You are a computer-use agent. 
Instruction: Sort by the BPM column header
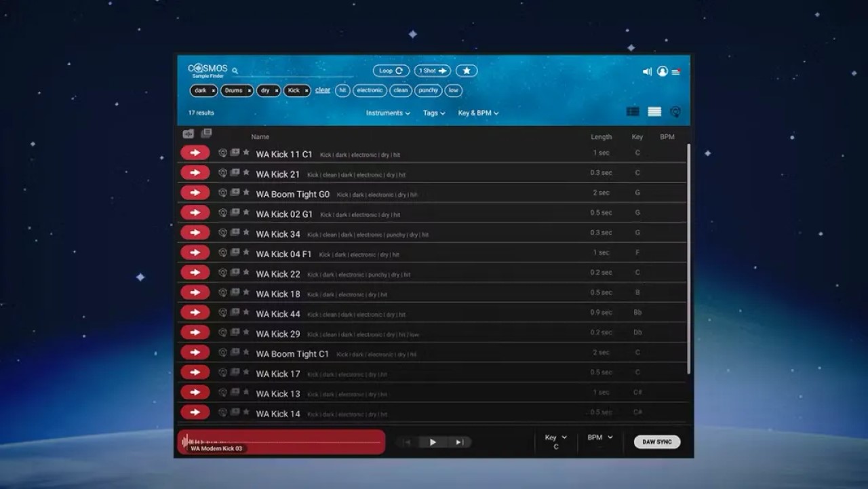pos(667,137)
